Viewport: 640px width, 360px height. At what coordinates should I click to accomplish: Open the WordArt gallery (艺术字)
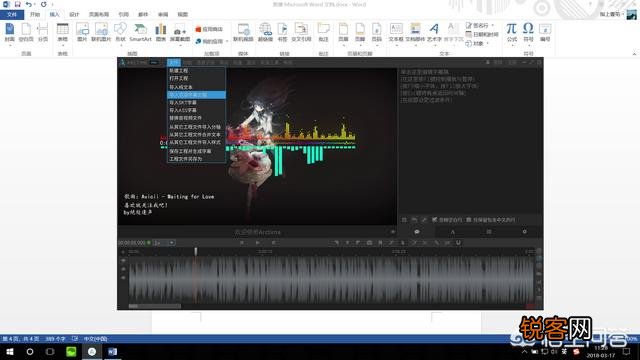pyautogui.click(x=434, y=33)
